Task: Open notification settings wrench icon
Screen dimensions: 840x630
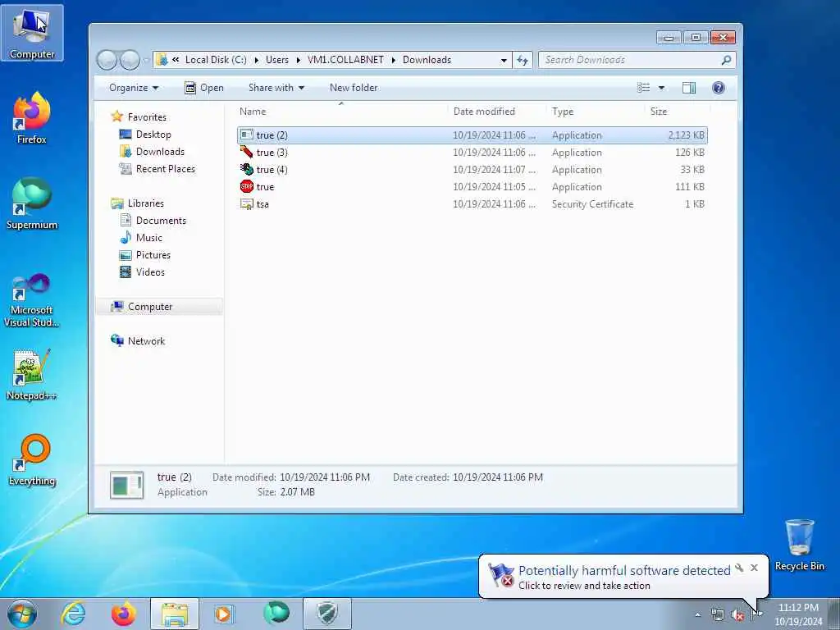Action: pyautogui.click(x=740, y=568)
